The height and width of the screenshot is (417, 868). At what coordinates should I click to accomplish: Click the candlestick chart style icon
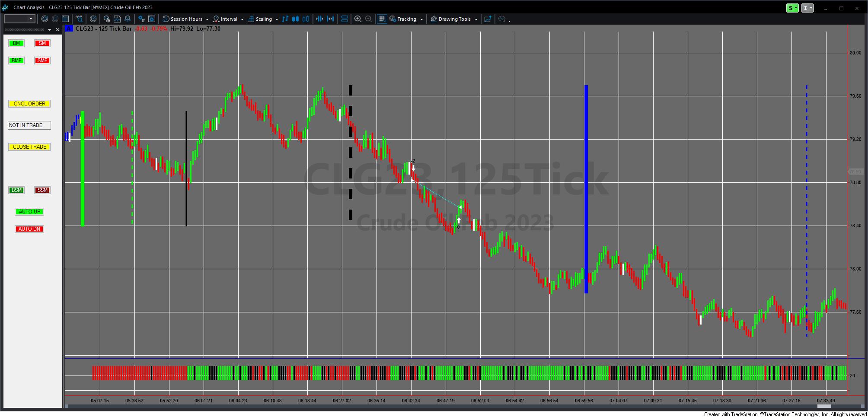point(296,19)
